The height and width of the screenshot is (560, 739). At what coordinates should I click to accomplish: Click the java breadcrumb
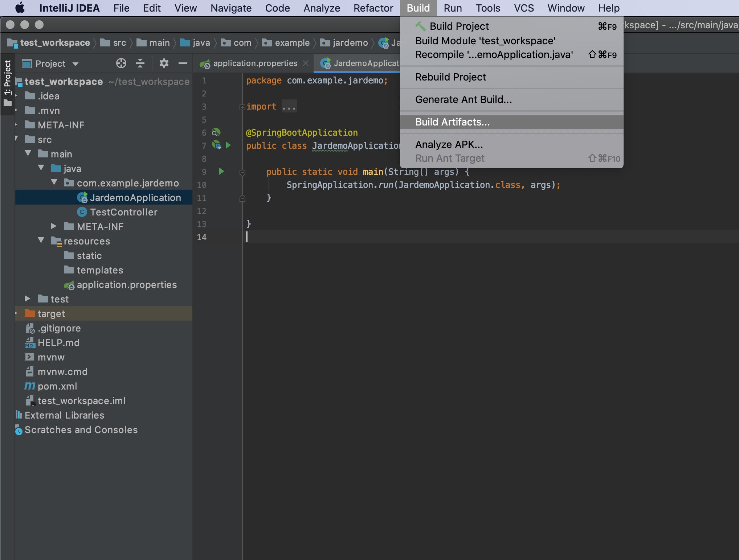coord(195,43)
